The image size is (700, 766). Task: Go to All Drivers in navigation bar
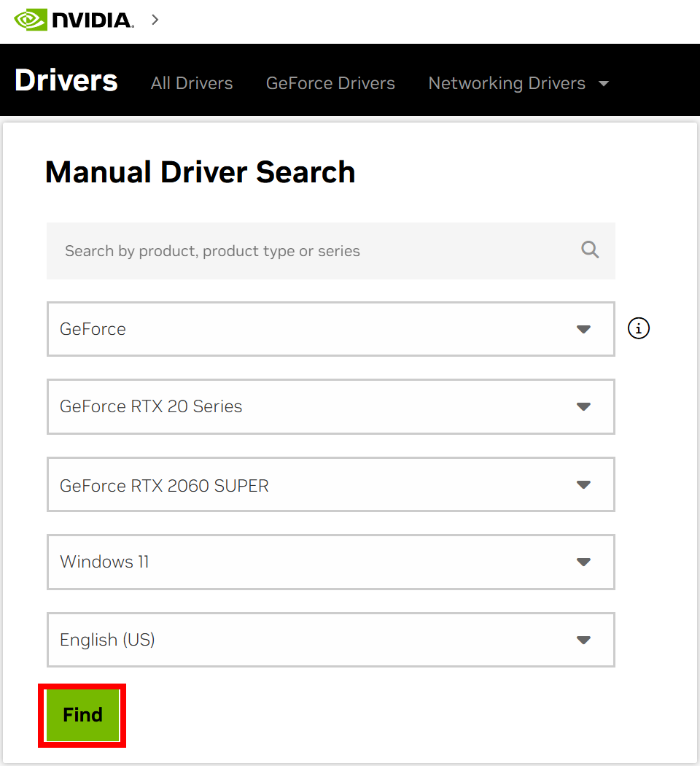pyautogui.click(x=192, y=83)
